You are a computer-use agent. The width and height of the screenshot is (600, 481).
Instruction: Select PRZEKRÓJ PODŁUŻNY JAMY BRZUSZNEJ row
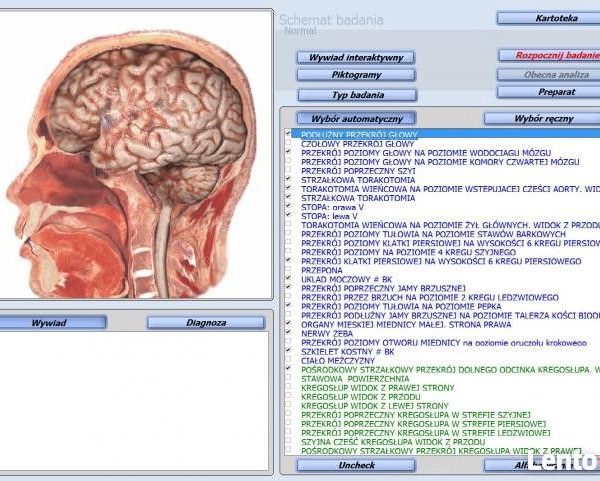click(450, 316)
